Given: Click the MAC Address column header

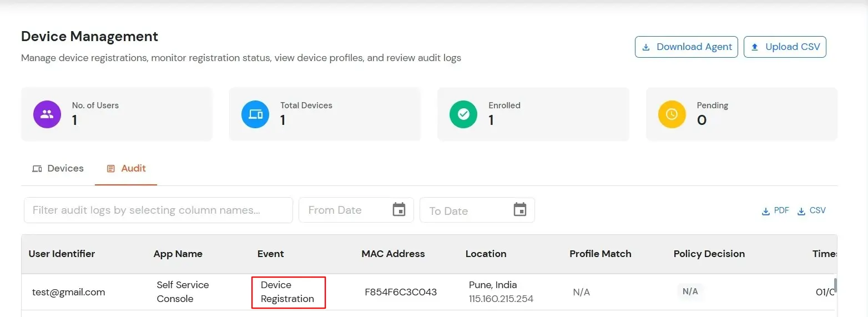Looking at the screenshot, I should tap(393, 254).
